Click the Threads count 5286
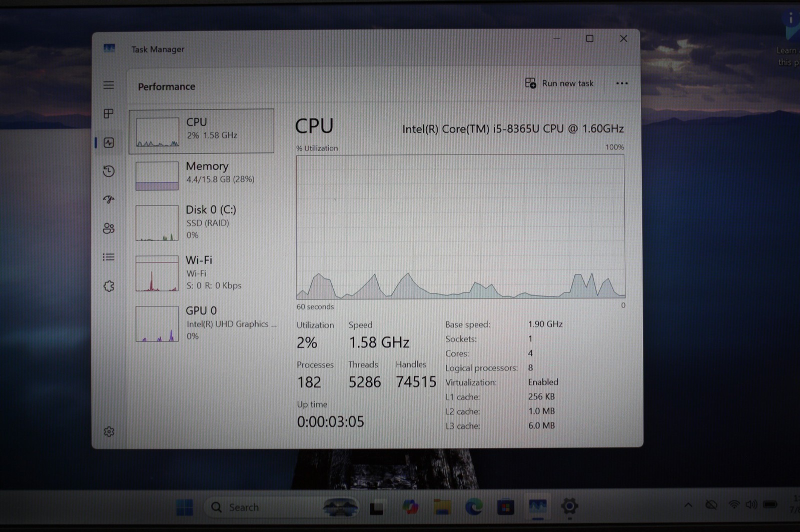The height and width of the screenshot is (532, 800). (364, 382)
